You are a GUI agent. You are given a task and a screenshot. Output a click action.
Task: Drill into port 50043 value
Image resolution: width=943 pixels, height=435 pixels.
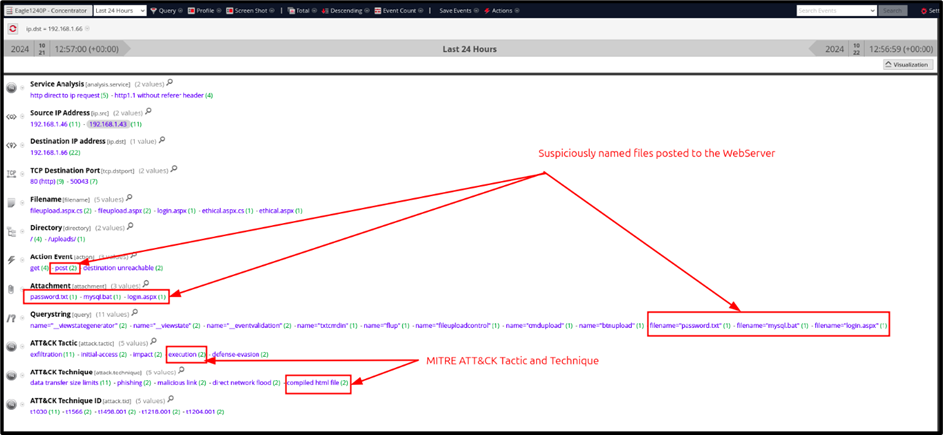(79, 181)
